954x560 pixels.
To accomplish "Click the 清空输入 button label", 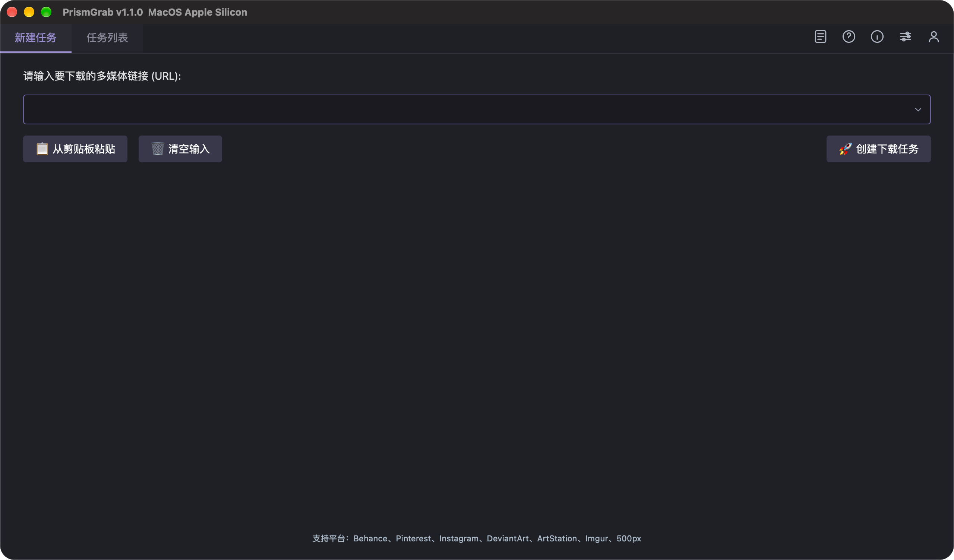I will coord(189,149).
